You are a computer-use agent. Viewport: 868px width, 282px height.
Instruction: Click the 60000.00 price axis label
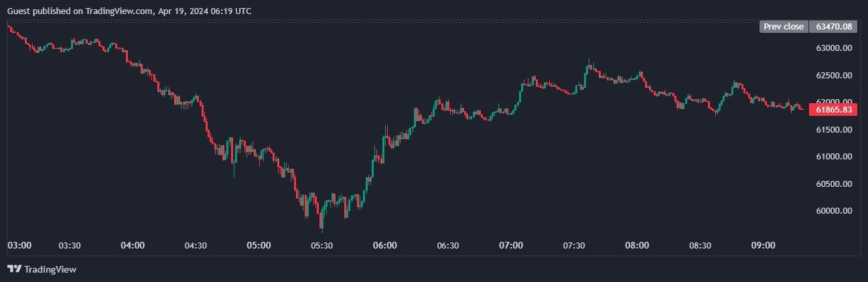pyautogui.click(x=834, y=211)
